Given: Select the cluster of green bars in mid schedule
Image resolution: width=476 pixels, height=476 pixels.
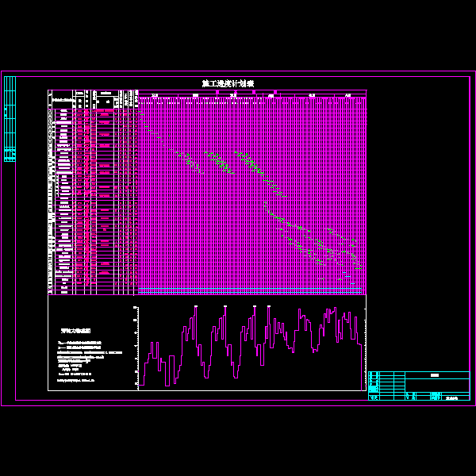Looking at the screenshot, I should 230,163.
